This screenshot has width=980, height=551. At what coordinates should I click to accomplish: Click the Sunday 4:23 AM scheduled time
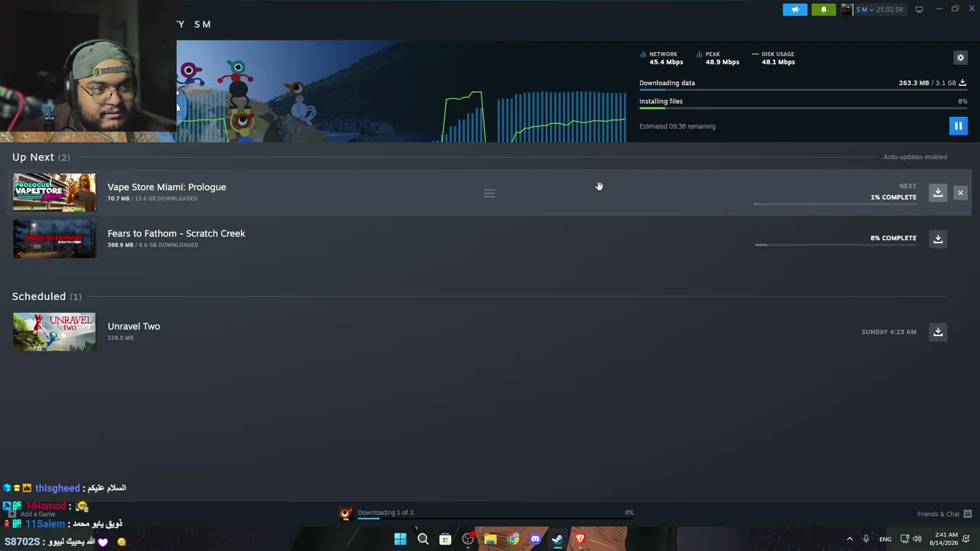point(889,332)
